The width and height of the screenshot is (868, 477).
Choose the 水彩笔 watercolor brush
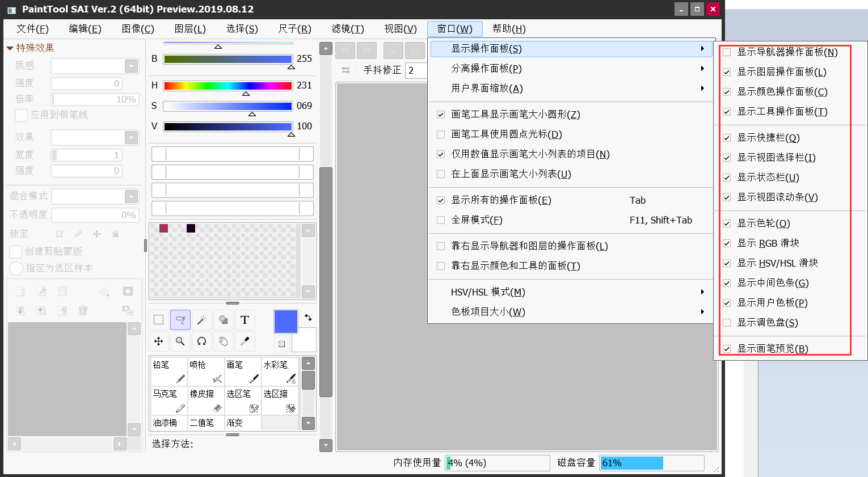[280, 372]
